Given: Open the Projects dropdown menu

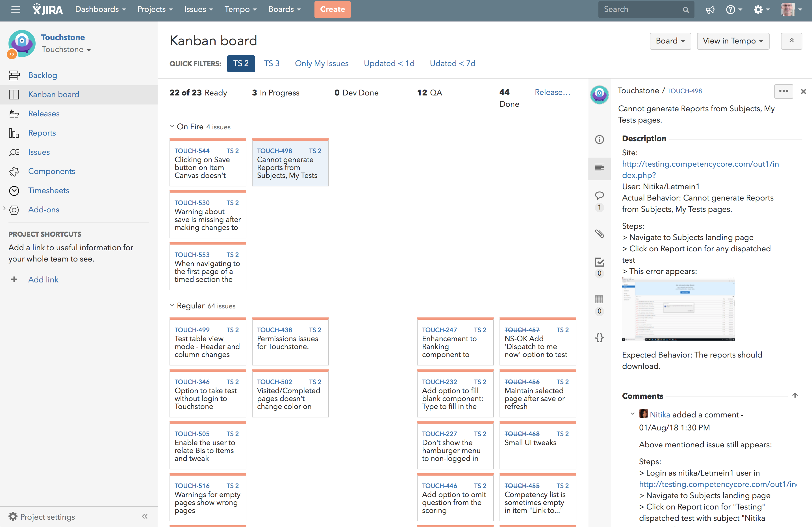Looking at the screenshot, I should [x=155, y=9].
